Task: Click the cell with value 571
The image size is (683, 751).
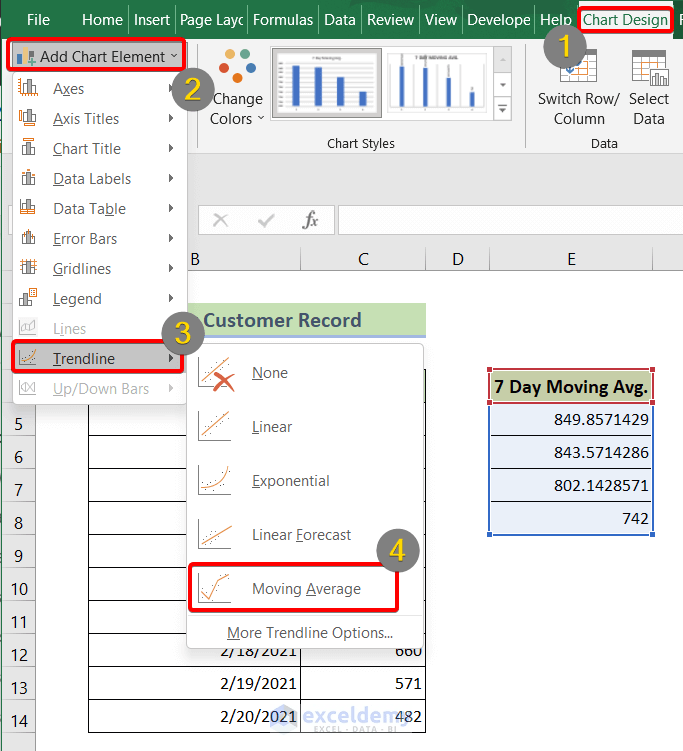Action: coord(363,683)
